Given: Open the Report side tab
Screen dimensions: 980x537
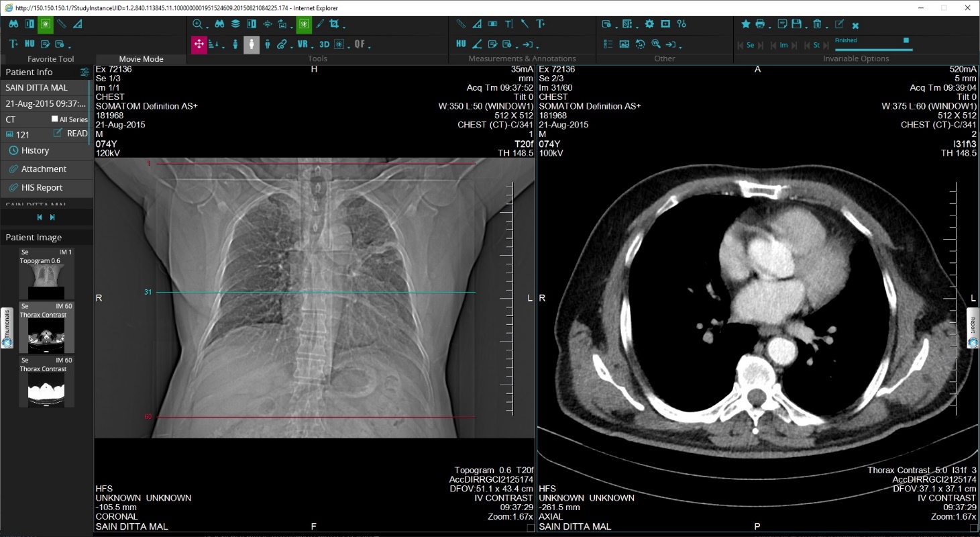Looking at the screenshot, I should (x=973, y=328).
